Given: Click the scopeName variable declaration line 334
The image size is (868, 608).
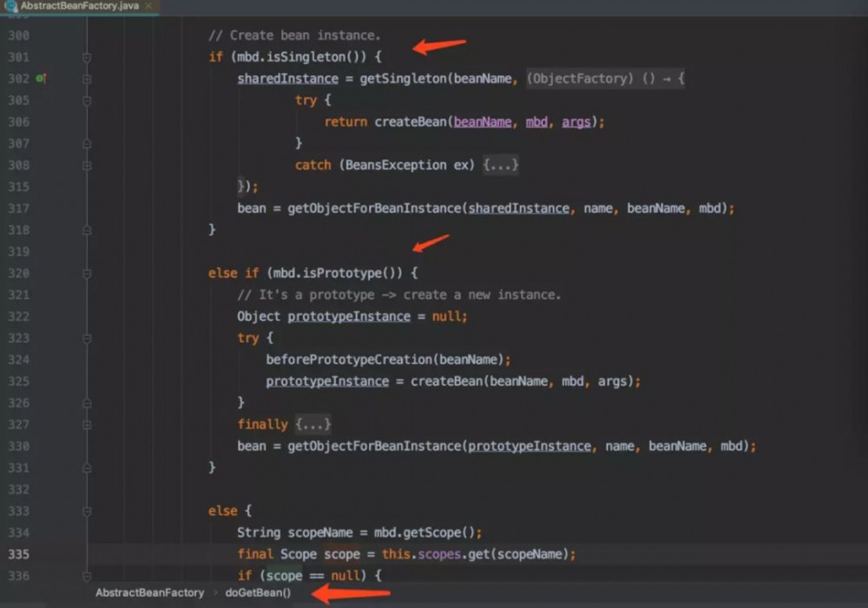Looking at the screenshot, I should click(x=320, y=533).
